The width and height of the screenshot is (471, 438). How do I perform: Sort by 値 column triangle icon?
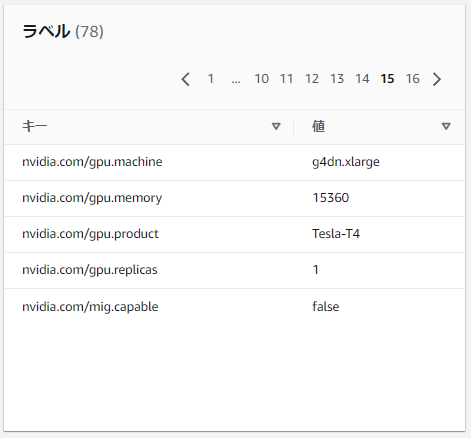(446, 126)
